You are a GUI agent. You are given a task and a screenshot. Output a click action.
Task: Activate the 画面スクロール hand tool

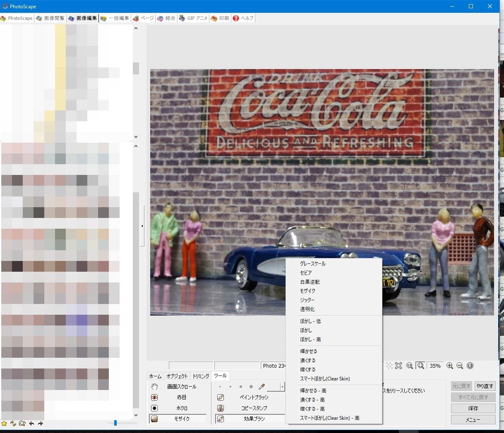[178, 387]
